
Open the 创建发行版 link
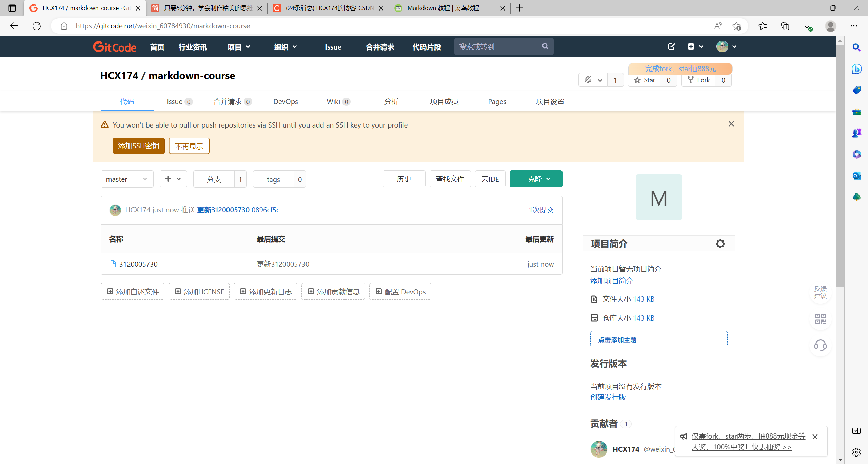608,397
